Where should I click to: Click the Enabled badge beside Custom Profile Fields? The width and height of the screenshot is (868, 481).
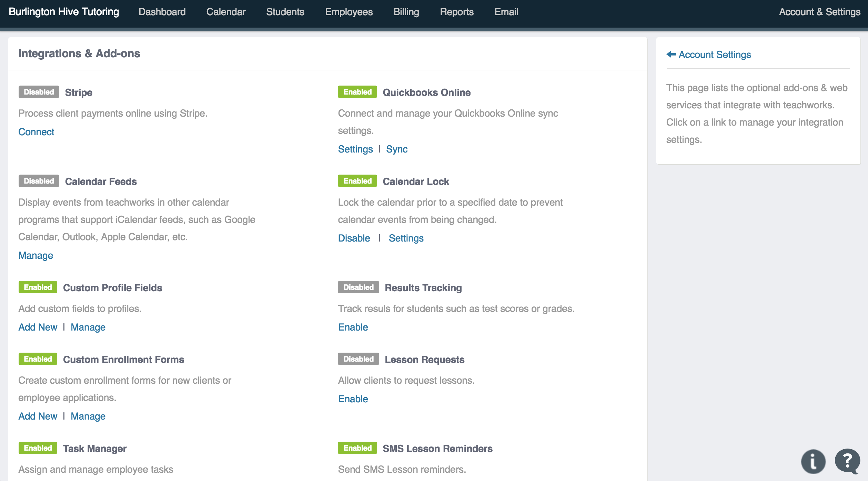point(38,287)
